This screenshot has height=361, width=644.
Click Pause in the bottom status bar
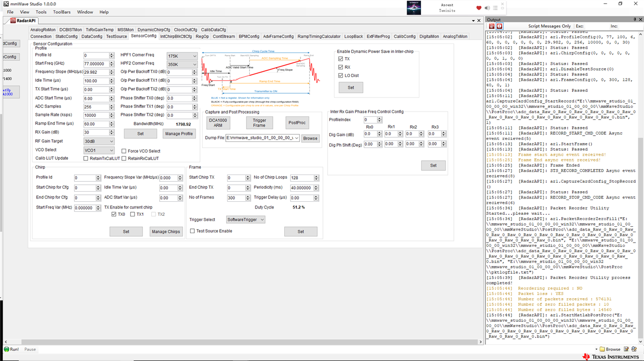click(x=30, y=349)
